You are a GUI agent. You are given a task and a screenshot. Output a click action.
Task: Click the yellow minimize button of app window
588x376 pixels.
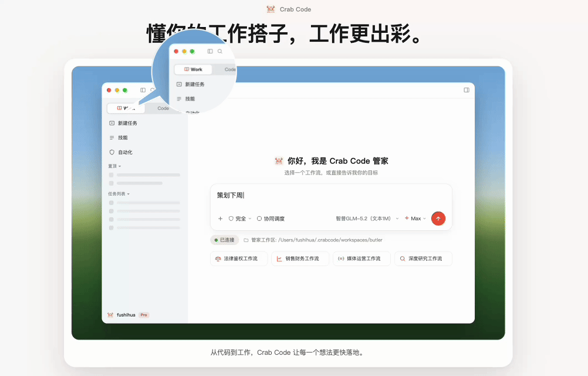pyautogui.click(x=117, y=90)
